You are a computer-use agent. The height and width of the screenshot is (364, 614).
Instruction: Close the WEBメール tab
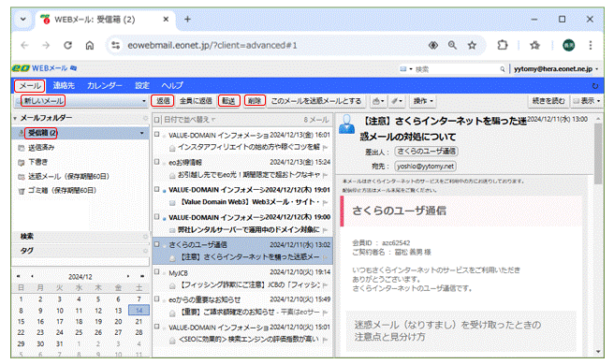coord(166,19)
